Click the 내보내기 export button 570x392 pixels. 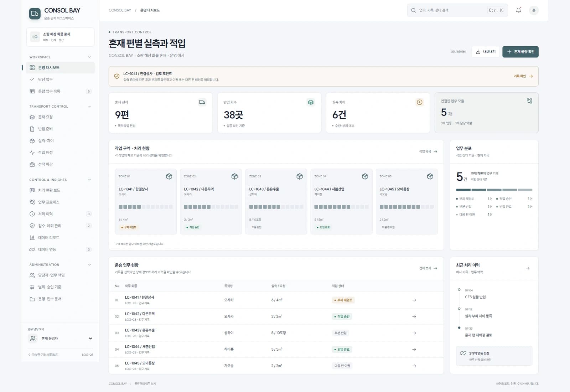pyautogui.click(x=486, y=52)
